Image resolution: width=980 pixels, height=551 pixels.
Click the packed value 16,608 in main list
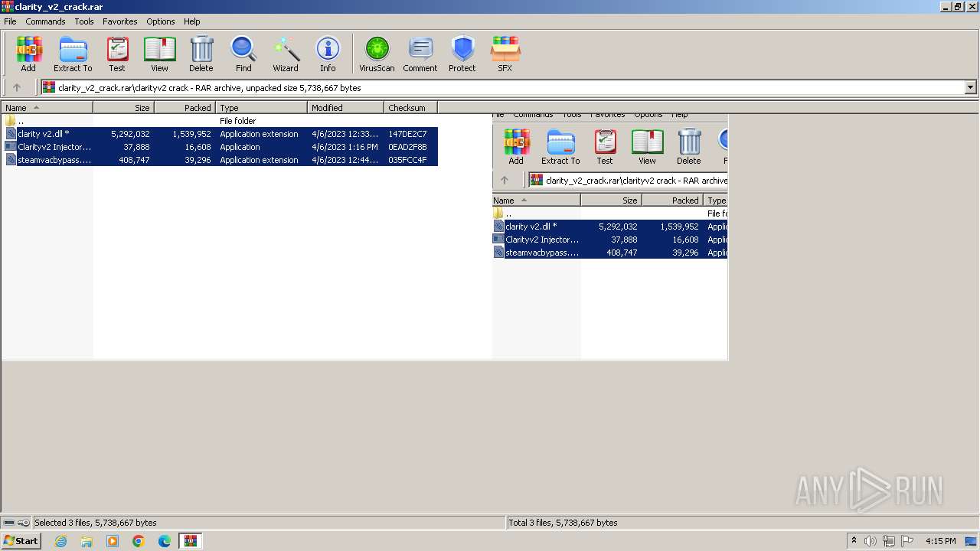pyautogui.click(x=198, y=147)
